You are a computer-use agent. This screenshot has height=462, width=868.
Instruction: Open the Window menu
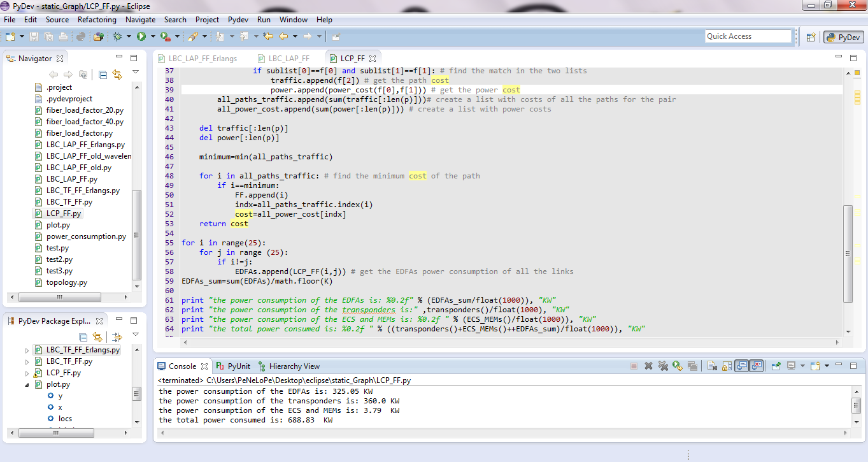[x=294, y=20]
